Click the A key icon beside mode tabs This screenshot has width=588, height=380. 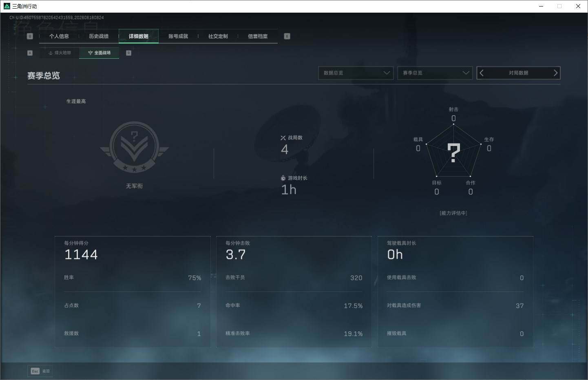click(x=30, y=53)
